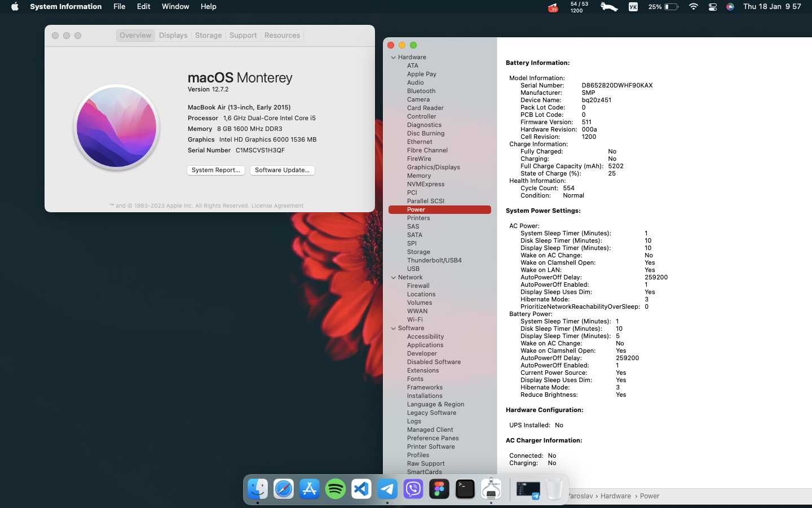
Task: Open Terminal from the Dock
Action: pos(465,489)
